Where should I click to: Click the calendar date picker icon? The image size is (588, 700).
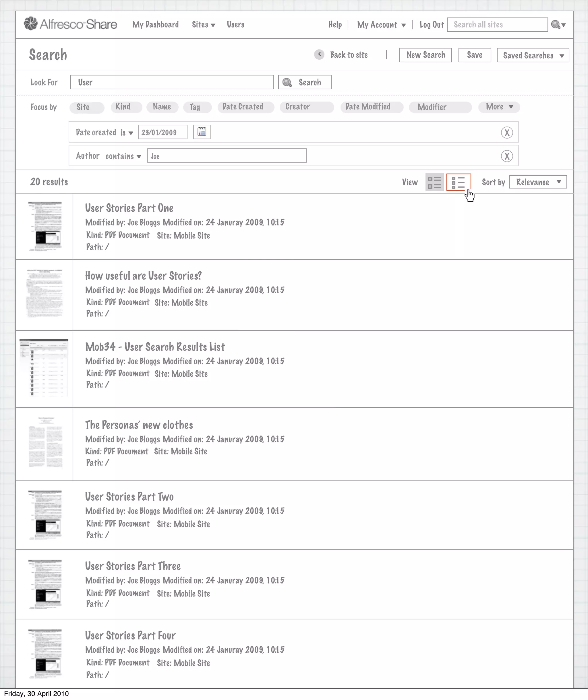tap(202, 132)
